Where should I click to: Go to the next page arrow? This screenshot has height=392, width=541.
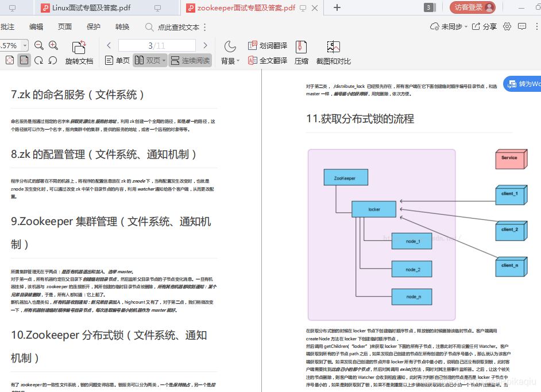coord(205,45)
